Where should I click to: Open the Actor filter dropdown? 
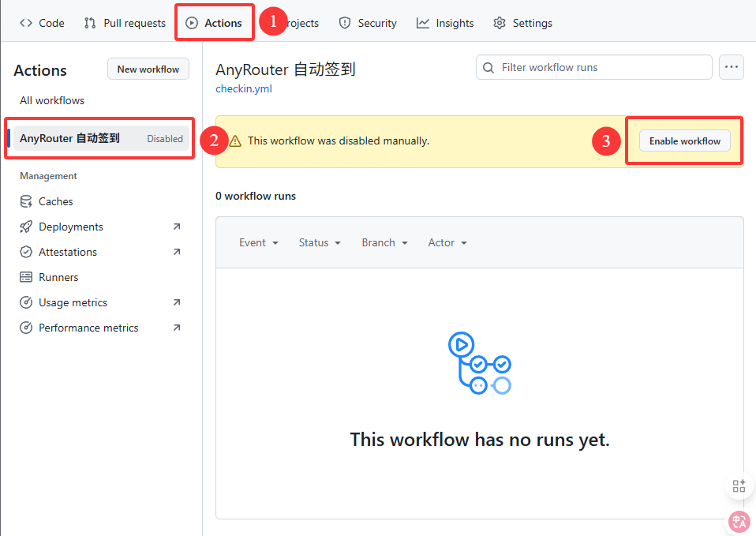447,242
